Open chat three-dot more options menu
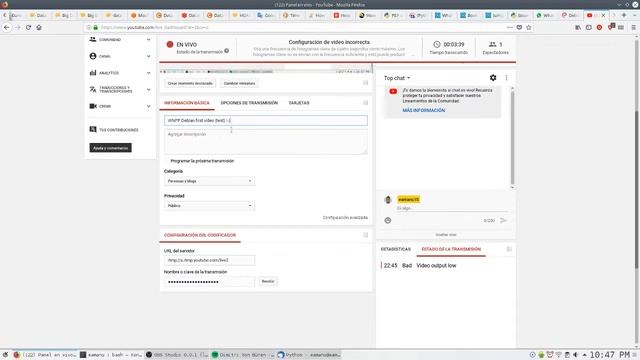The height and width of the screenshot is (360, 640). tap(507, 78)
